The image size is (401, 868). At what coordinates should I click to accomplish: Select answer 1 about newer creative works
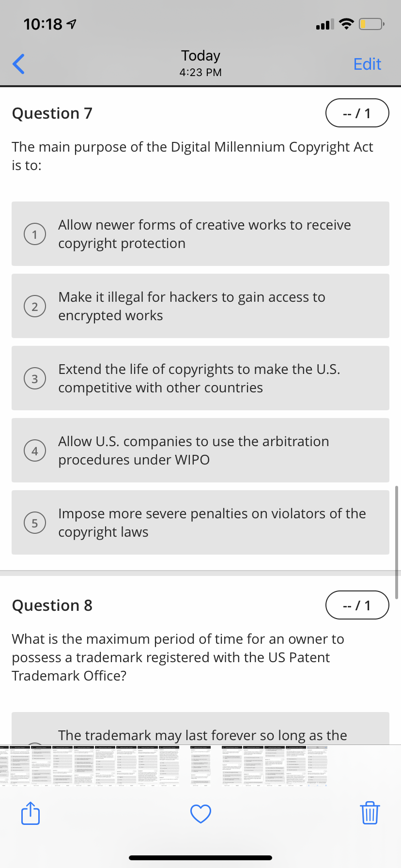click(200, 233)
